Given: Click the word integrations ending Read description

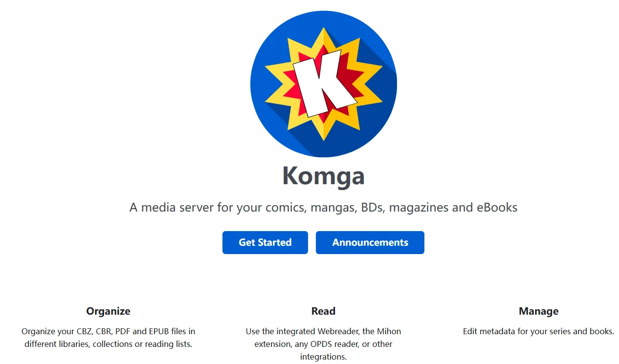Looking at the screenshot, I should coord(323,357).
